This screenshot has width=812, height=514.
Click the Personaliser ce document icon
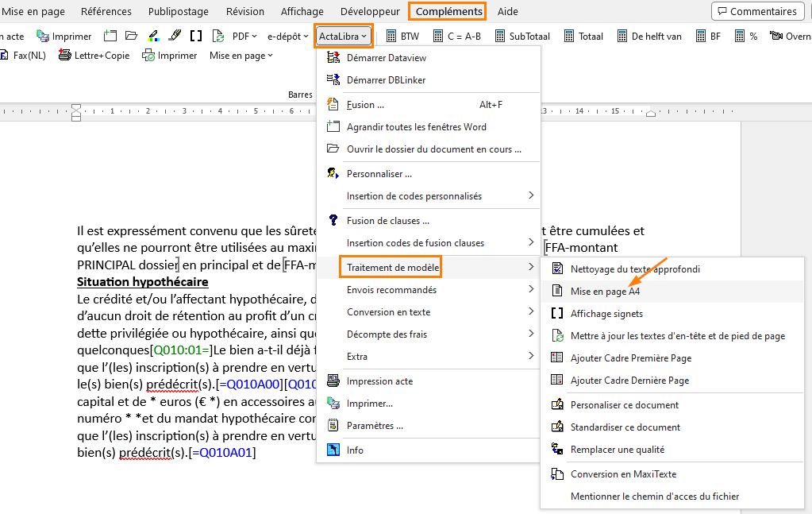pyautogui.click(x=557, y=404)
